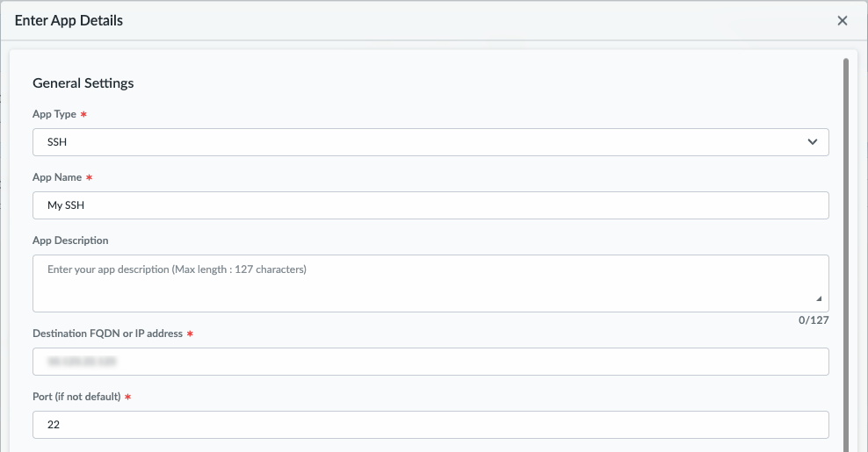The height and width of the screenshot is (452, 868).
Task: Click the red asterisk beside Port label
Action: coord(128,397)
